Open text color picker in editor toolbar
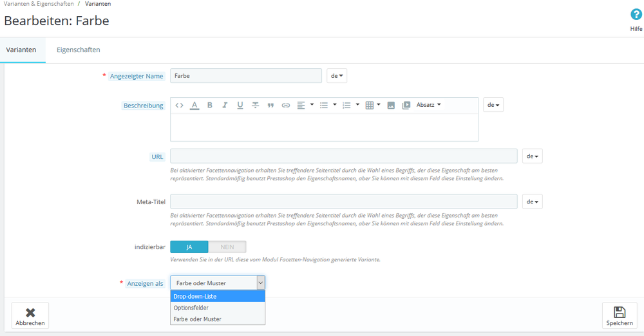644x336 pixels. tap(194, 105)
